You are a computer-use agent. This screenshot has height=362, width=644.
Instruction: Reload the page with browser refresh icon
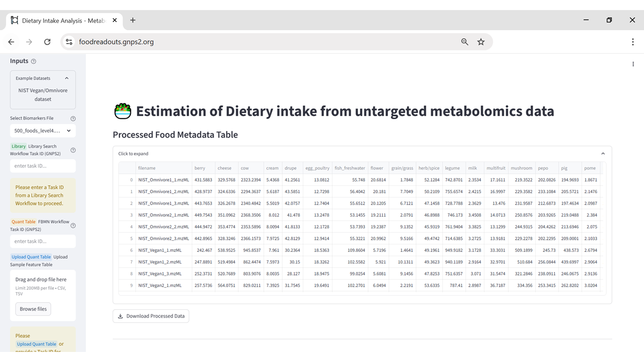coord(47,42)
